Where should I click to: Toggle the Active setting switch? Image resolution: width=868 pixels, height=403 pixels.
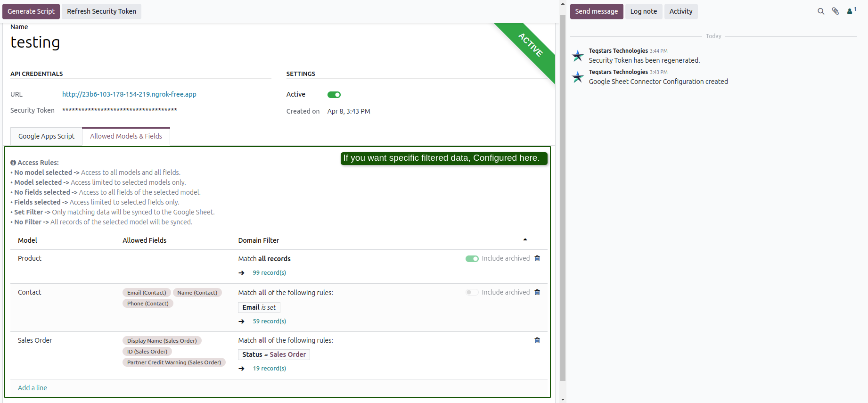[x=334, y=95]
